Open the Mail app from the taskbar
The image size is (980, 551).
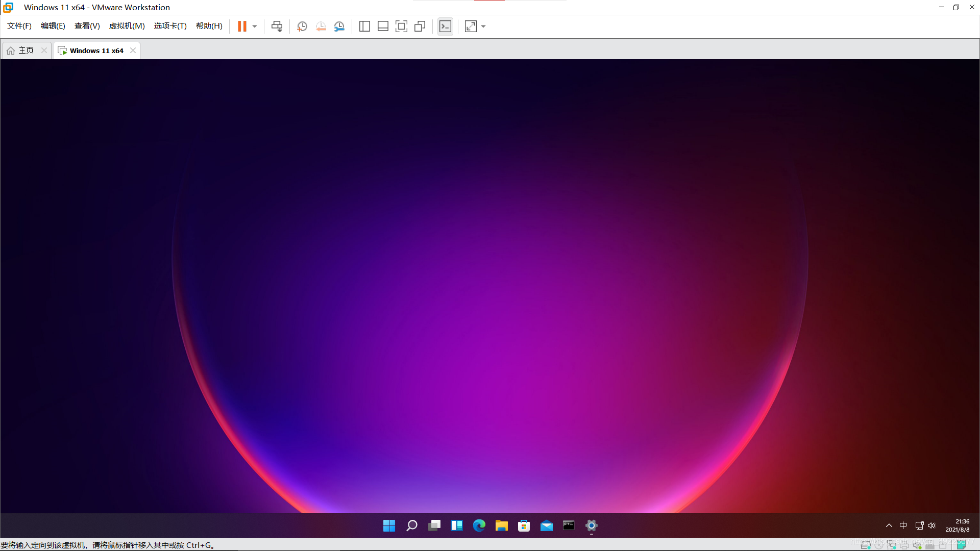(x=546, y=525)
